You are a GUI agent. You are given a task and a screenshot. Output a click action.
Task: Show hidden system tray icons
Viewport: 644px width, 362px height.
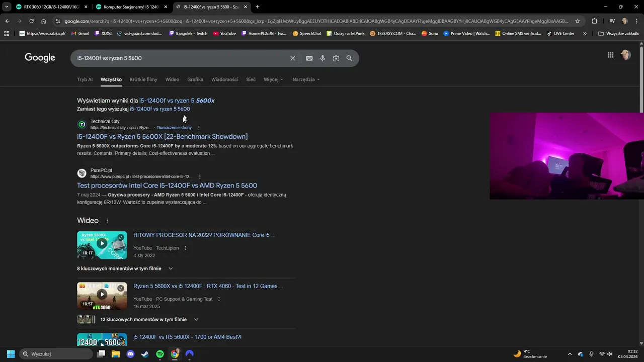(x=570, y=354)
